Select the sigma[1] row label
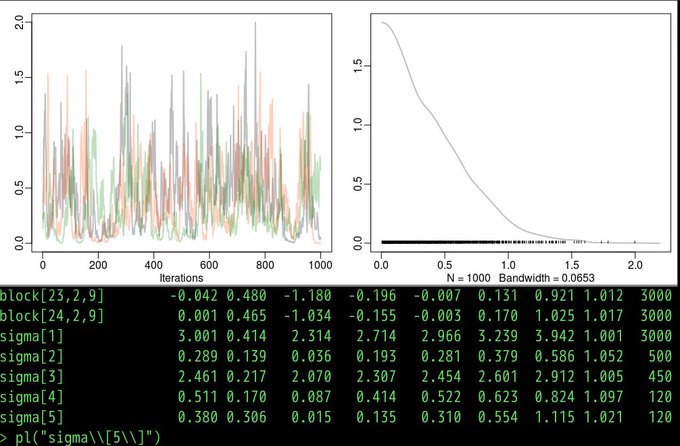Screen dimensions: 680x446 32,336
